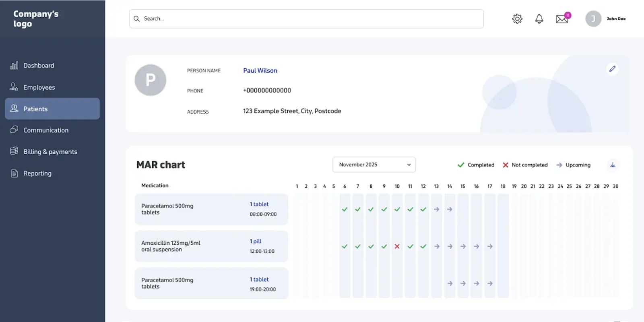Viewport: 644px width, 322px height.
Task: Open Employees section in sidebar
Action: point(39,87)
